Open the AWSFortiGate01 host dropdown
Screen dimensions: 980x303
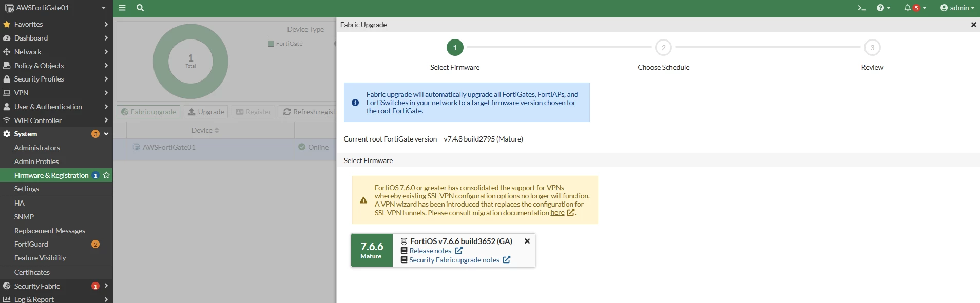(56, 8)
